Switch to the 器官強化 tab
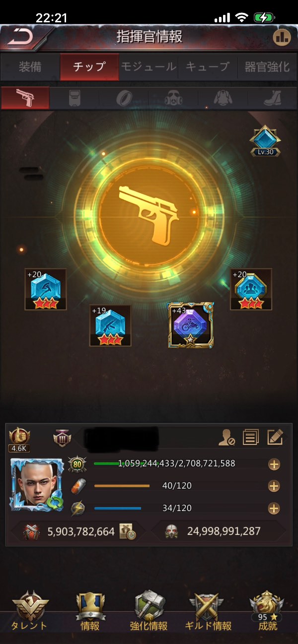298x644 pixels. [267, 66]
